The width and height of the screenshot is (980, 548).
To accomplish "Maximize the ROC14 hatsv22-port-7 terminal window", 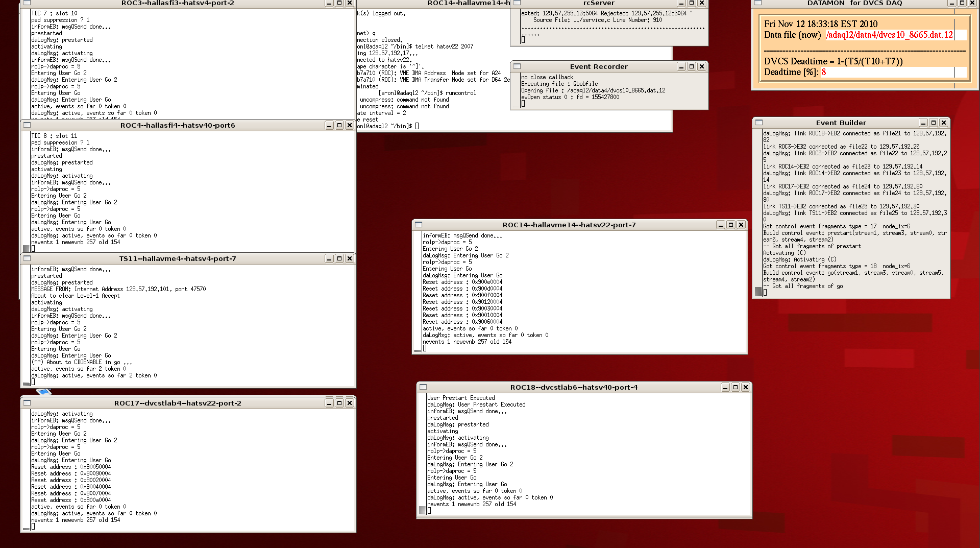I will (x=731, y=225).
